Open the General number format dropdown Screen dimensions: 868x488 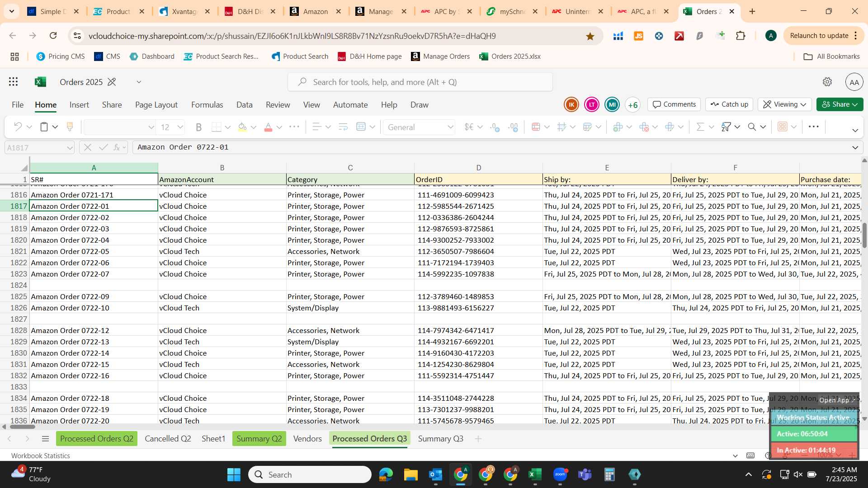tap(420, 127)
